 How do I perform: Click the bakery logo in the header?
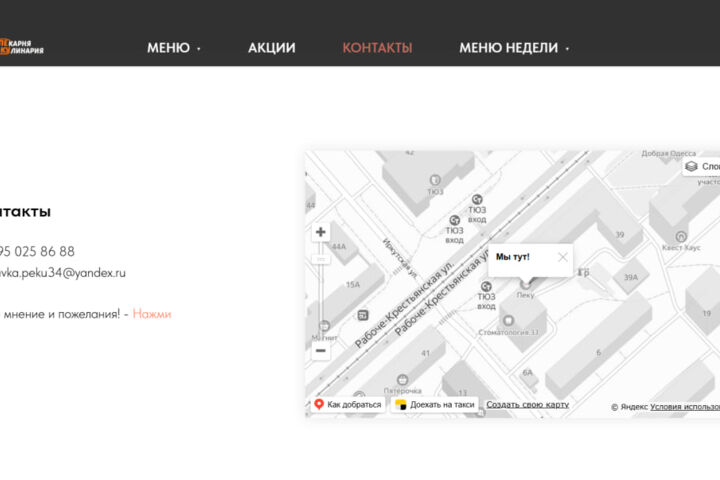click(x=22, y=46)
